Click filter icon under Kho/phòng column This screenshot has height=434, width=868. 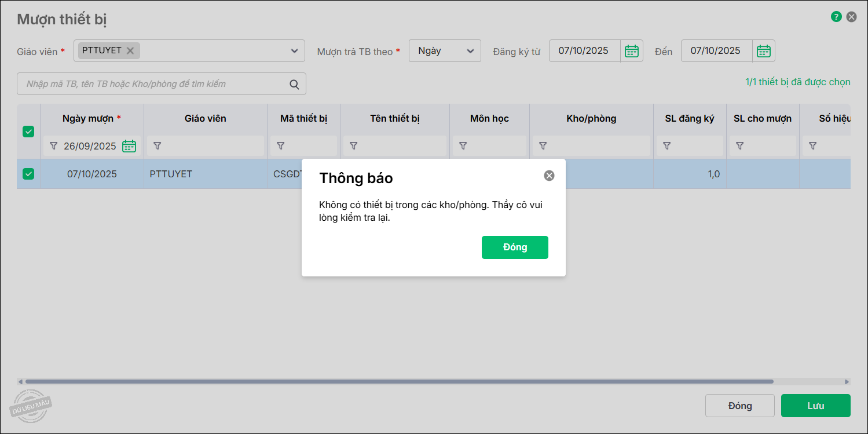click(543, 146)
